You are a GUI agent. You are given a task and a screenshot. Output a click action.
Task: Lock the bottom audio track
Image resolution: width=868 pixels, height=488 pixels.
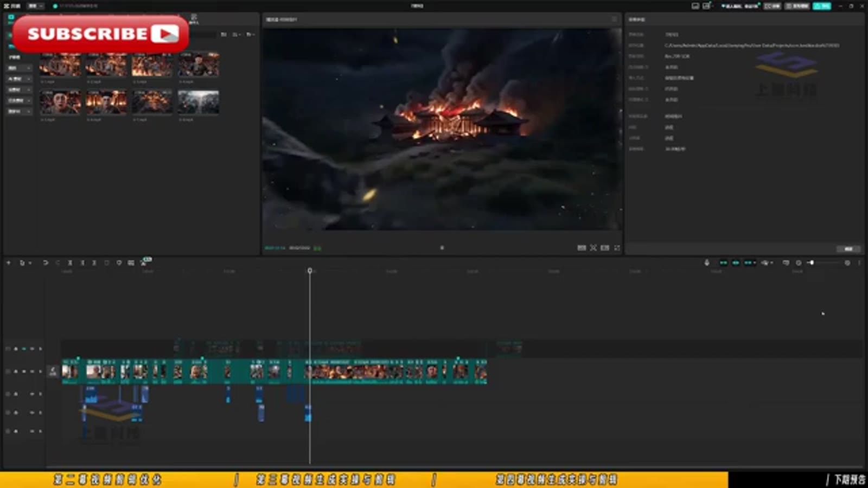click(16, 431)
